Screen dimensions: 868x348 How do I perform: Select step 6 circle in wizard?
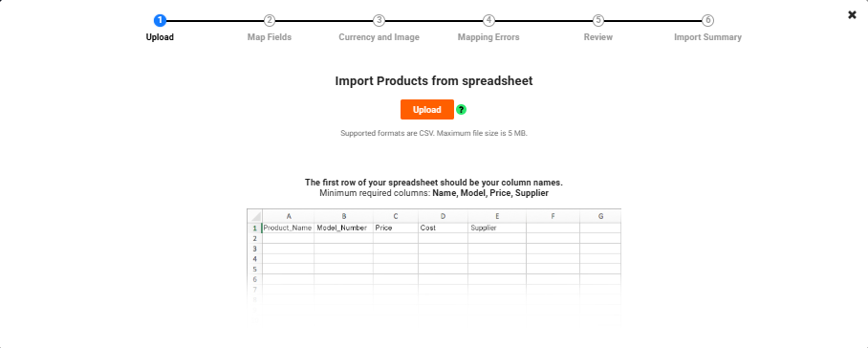click(707, 20)
